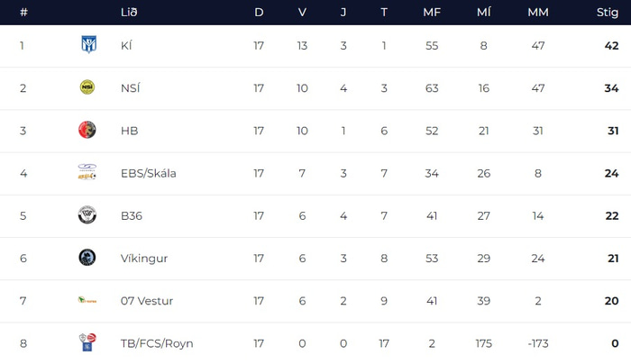Click the Víkingur club crest icon

[87, 258]
